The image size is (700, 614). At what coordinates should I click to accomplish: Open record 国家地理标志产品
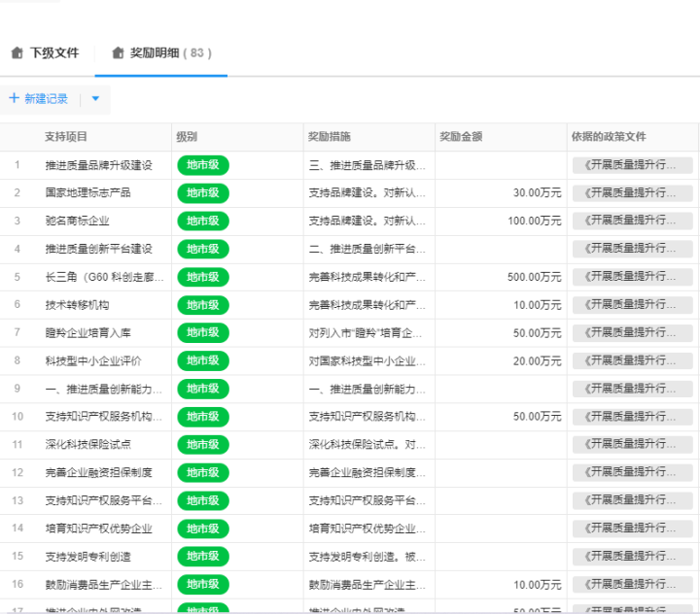(87, 193)
